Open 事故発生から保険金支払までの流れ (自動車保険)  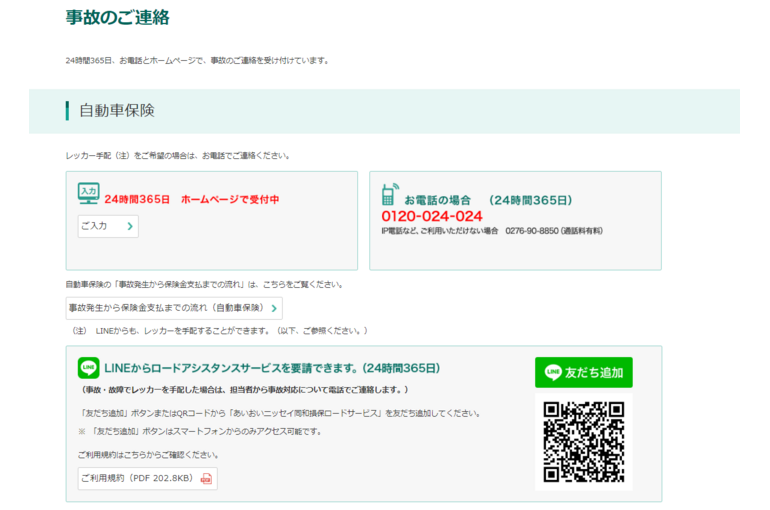click(172, 308)
